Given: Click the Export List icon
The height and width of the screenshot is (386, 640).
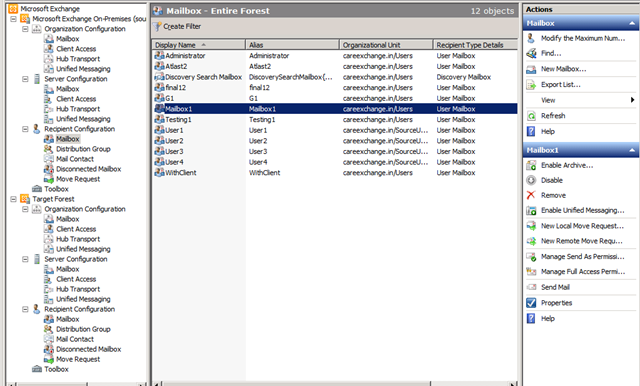Looking at the screenshot, I should pos(531,84).
